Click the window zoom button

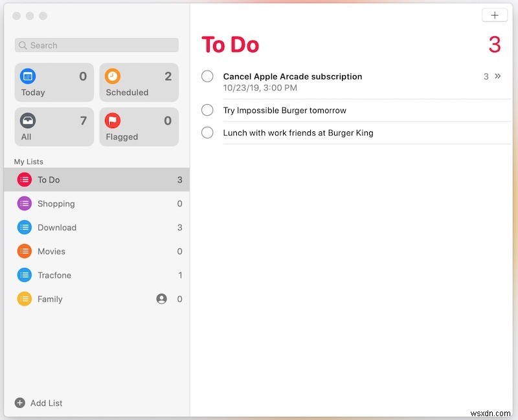43,16
